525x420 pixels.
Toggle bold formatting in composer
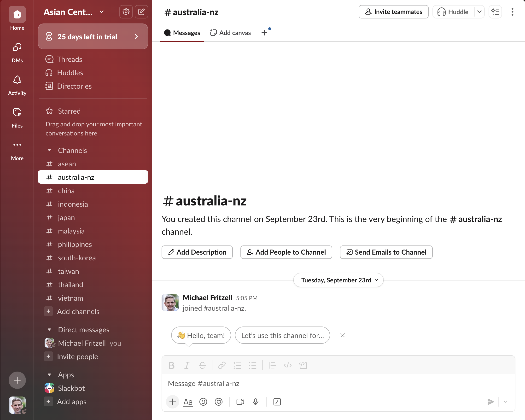[171, 365]
